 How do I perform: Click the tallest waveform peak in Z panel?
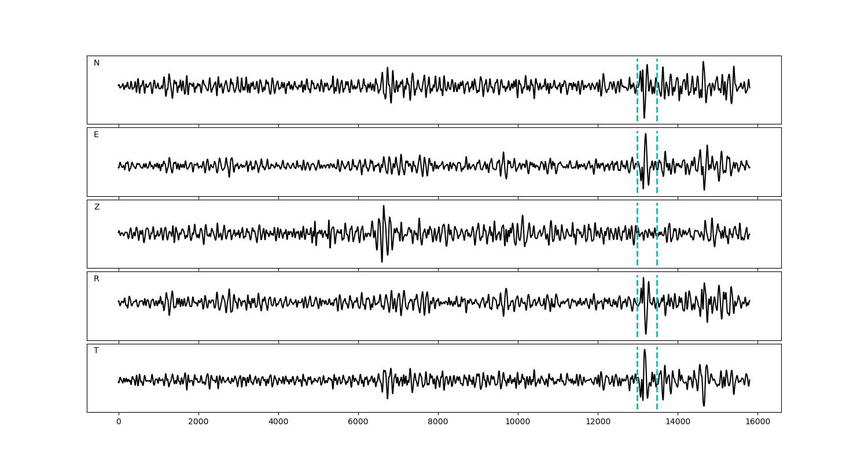tap(383, 207)
